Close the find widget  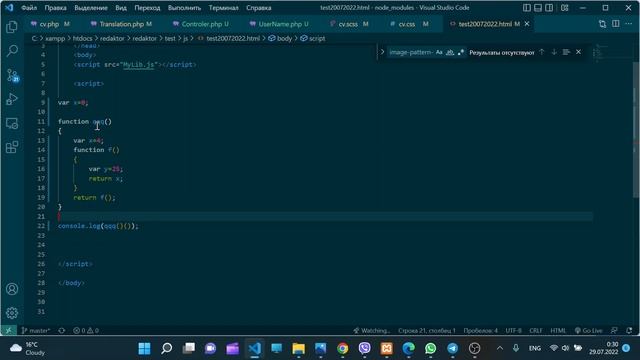578,52
